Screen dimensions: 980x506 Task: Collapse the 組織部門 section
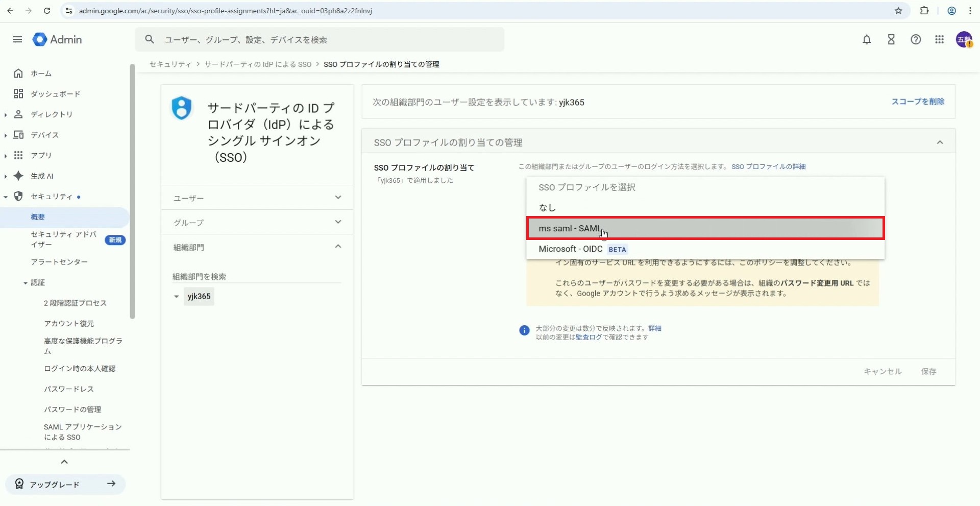point(257,247)
